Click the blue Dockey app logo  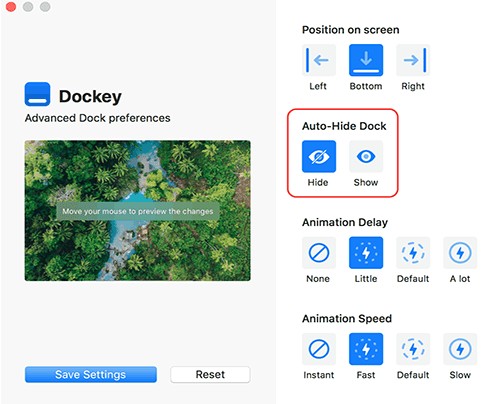37,94
